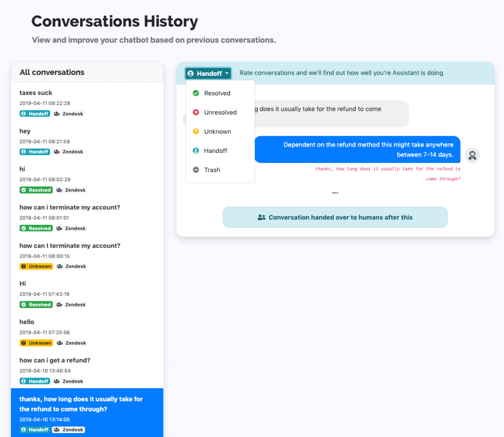Viewport: 504px width, 437px height.
Task: Choose Trash option in rating menu
Action: tap(212, 170)
